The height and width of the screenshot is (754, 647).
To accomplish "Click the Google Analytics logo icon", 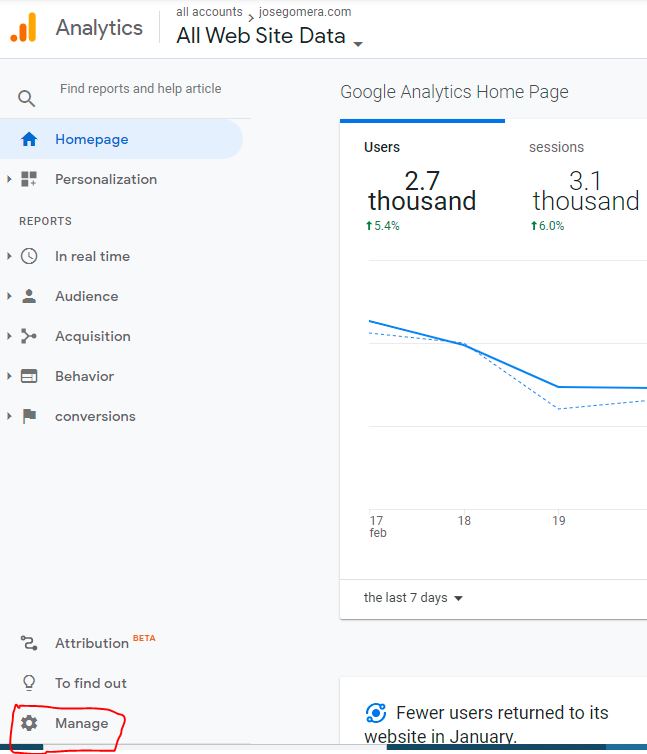I will pos(23,27).
